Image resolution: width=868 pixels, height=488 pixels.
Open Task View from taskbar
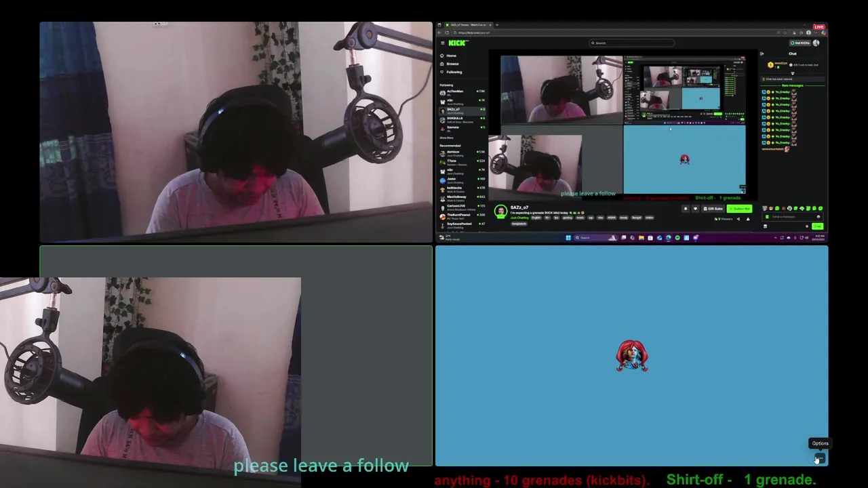coord(624,238)
